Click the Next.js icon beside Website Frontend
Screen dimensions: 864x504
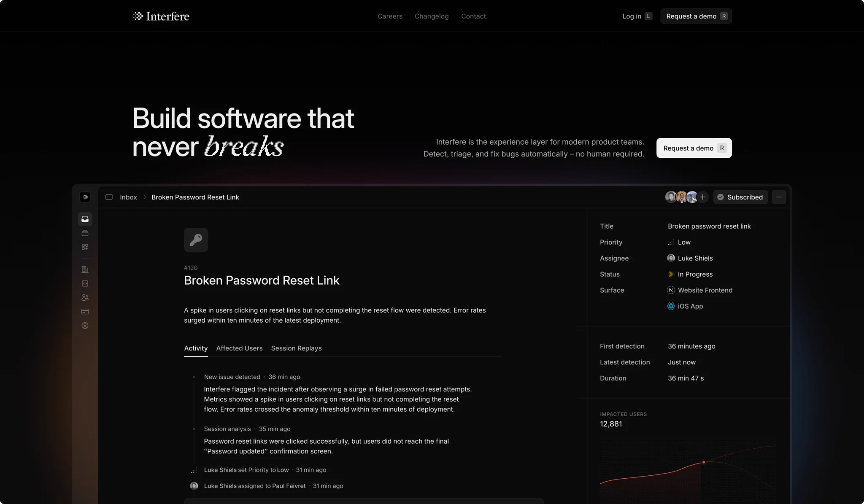[x=671, y=290]
